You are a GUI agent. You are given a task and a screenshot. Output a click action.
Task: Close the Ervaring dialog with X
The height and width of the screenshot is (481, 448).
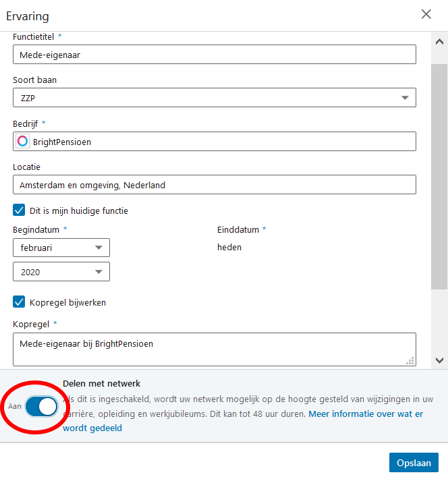(x=426, y=14)
